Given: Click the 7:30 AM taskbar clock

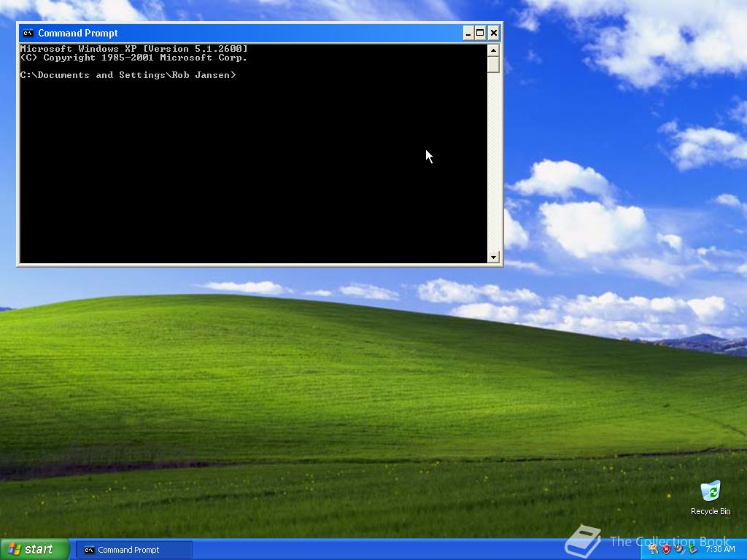Looking at the screenshot, I should 720,549.
